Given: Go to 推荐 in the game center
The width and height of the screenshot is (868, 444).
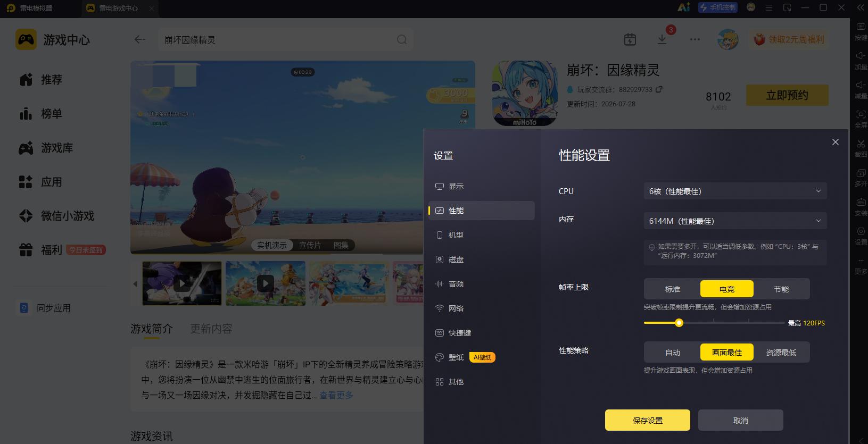Looking at the screenshot, I should click(x=41, y=80).
